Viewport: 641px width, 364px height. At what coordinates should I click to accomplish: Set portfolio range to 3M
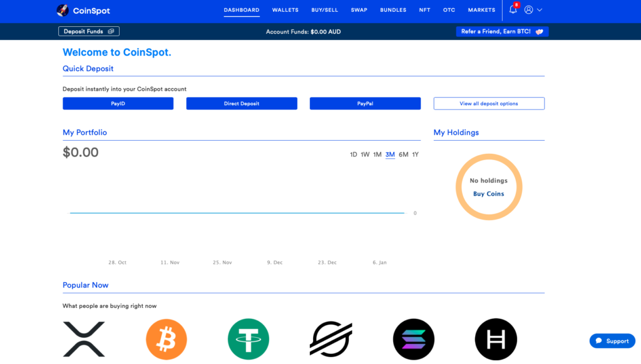[390, 154]
